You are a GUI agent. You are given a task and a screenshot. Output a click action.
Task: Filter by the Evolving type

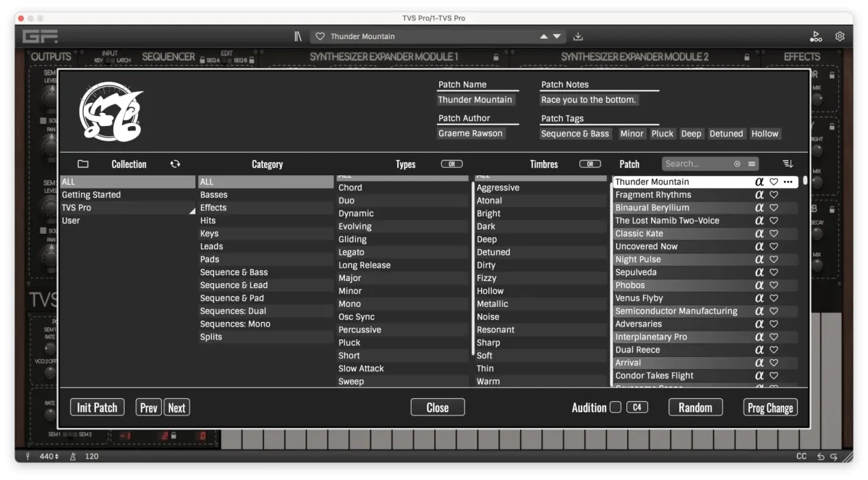click(403, 227)
